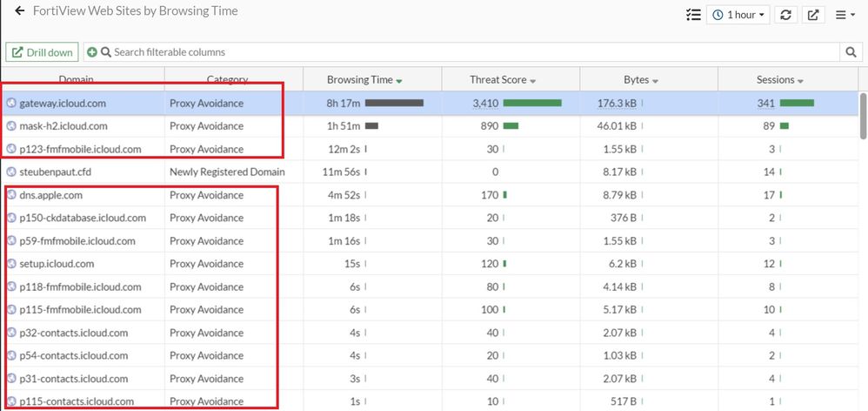This screenshot has width=868, height=411.
Task: Select p118-fmfmobile.icloud.com domain
Action: [x=80, y=287]
